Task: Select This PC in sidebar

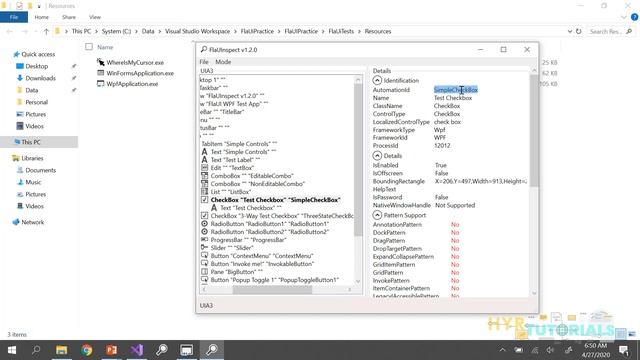Action: pyautogui.click(x=31, y=142)
